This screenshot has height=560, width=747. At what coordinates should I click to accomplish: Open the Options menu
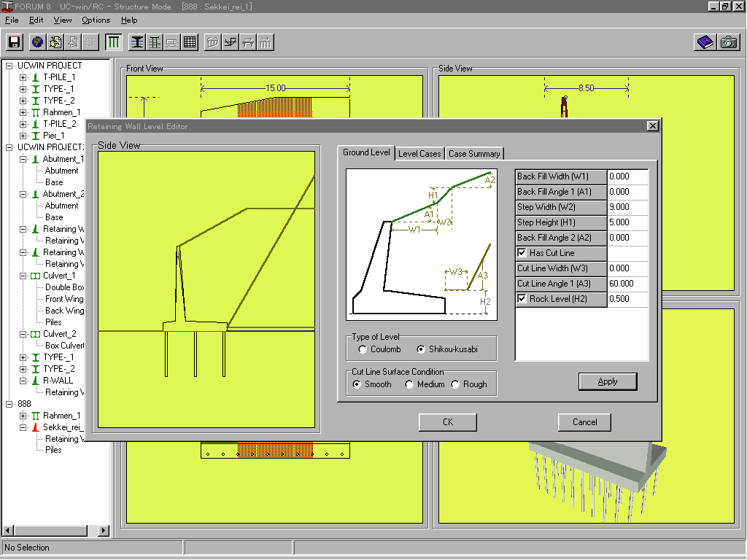96,20
